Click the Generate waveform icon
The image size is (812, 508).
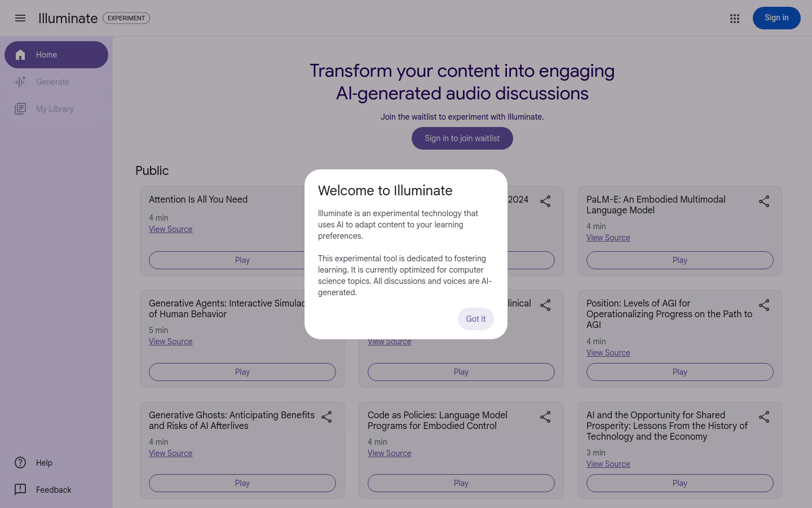pyautogui.click(x=20, y=82)
